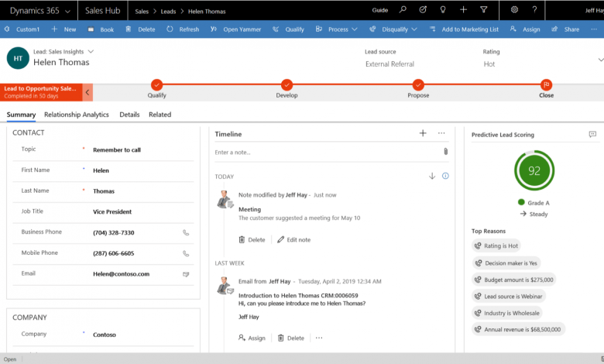Click Open Yammer command
Screen dimensions: 604x364
point(235,29)
